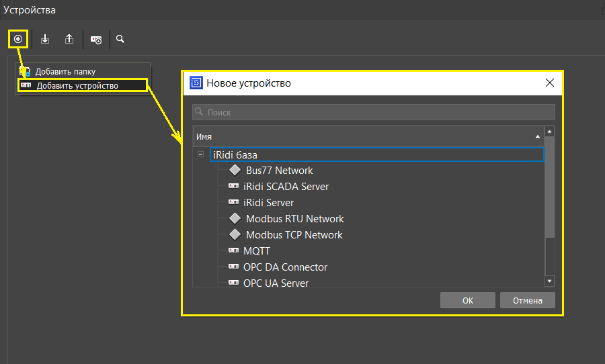Image resolution: width=605 pixels, height=364 pixels.
Task: Click the magnifier search toolbar icon
Action: 120,39
